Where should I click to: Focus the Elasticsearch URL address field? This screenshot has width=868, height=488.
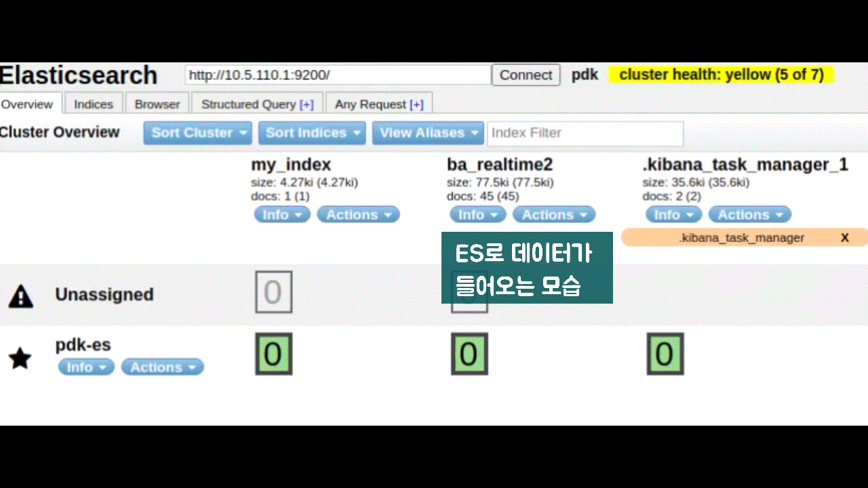point(338,75)
